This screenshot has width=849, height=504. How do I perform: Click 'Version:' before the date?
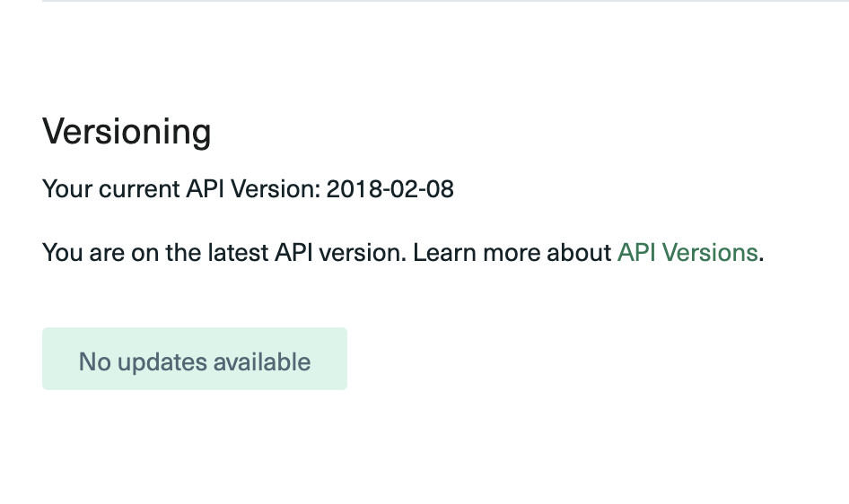276,189
